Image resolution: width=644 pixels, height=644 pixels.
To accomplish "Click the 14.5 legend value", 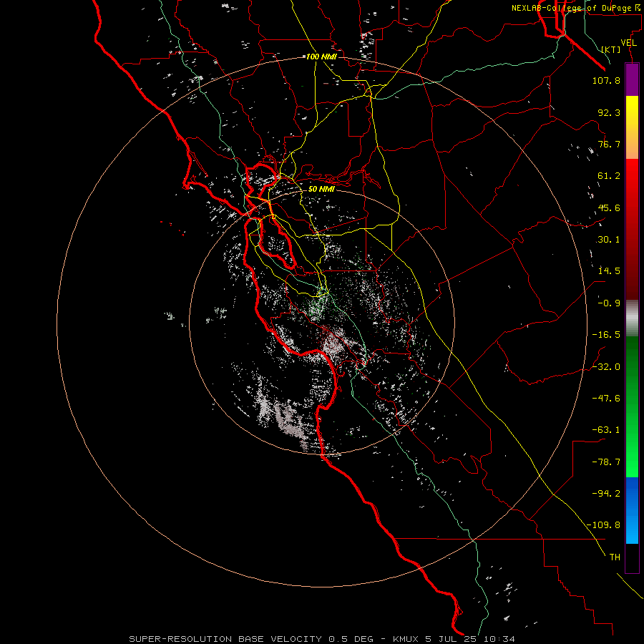I will tap(609, 271).
